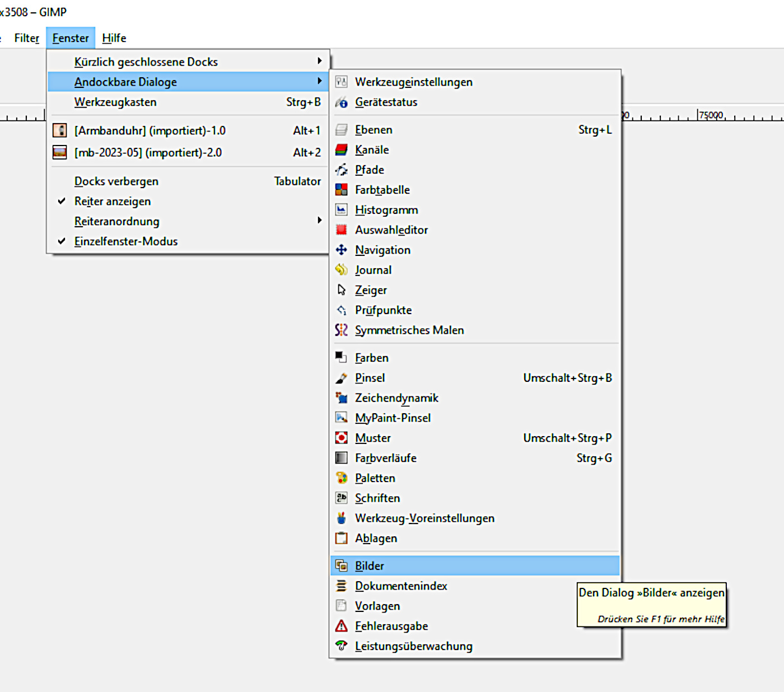Expand Kürzlich geschlossene Docks submenu arrow
The image size is (784, 692).
point(319,61)
